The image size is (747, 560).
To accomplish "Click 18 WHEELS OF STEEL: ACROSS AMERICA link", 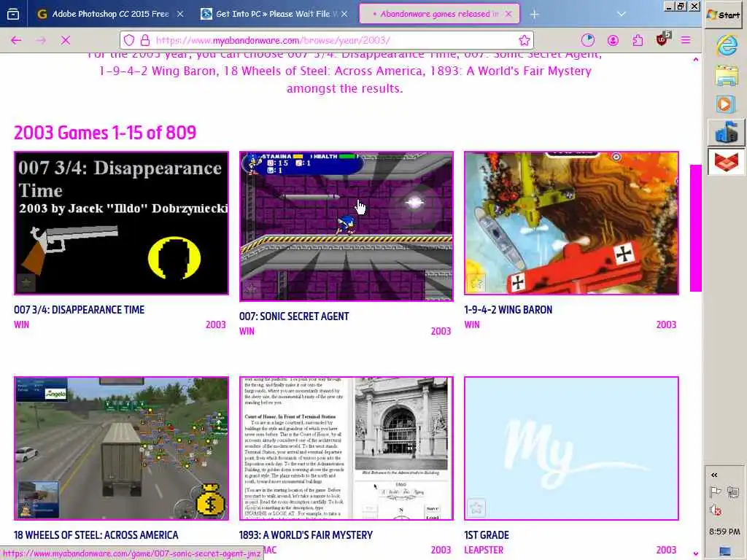I will click(x=96, y=535).
